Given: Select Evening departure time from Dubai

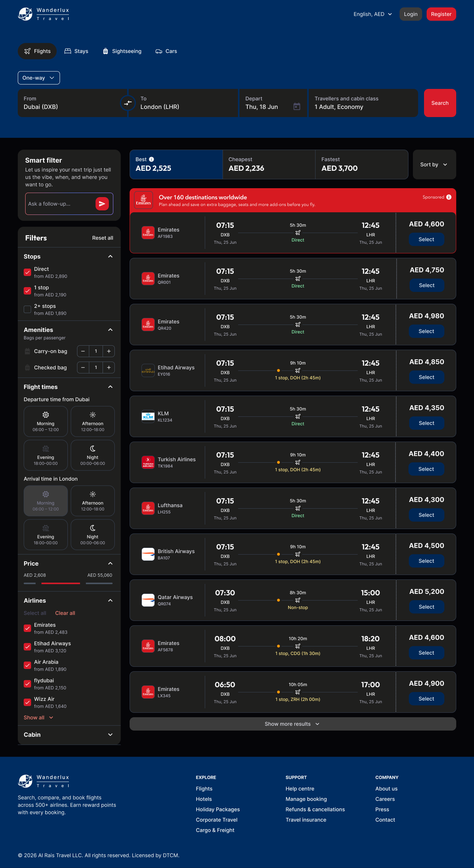Looking at the screenshot, I should [x=46, y=455].
